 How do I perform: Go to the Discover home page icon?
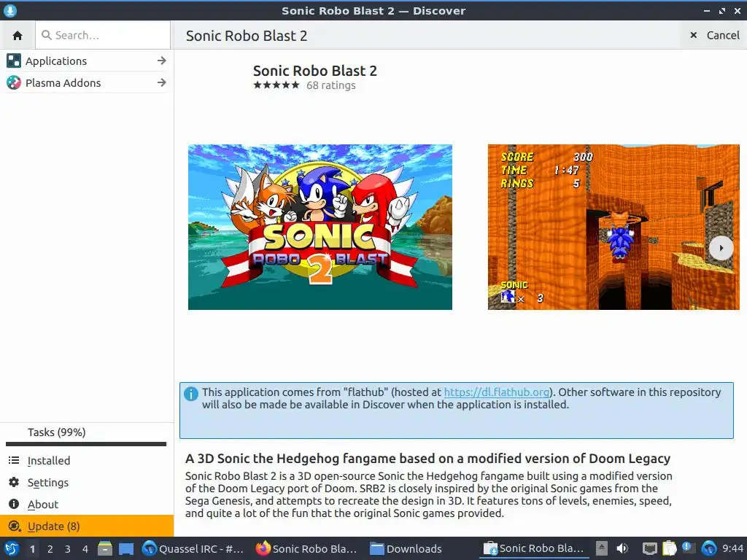pos(18,35)
